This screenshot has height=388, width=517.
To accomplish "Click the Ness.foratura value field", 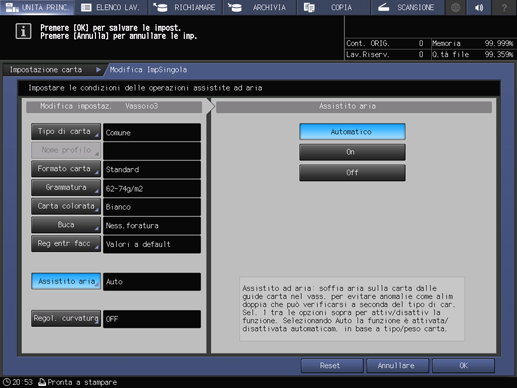I will 152,226.
